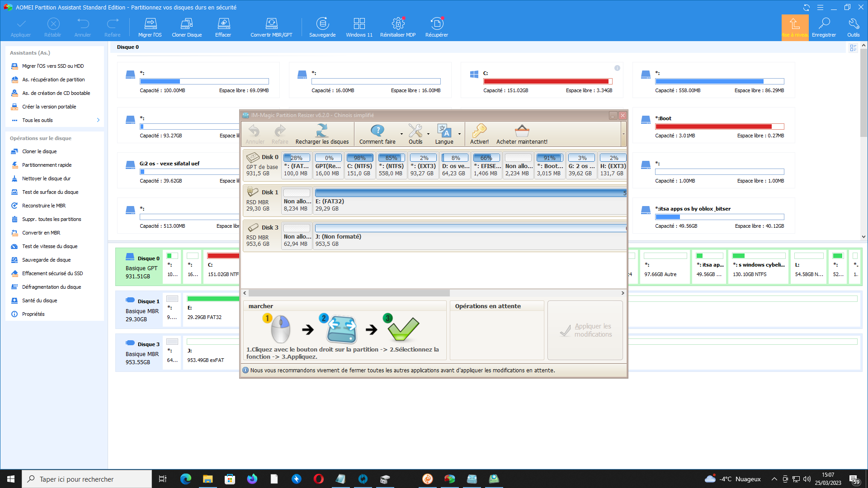868x488 pixels.
Task: Open Test de vitesse du disque
Action: tap(50, 246)
